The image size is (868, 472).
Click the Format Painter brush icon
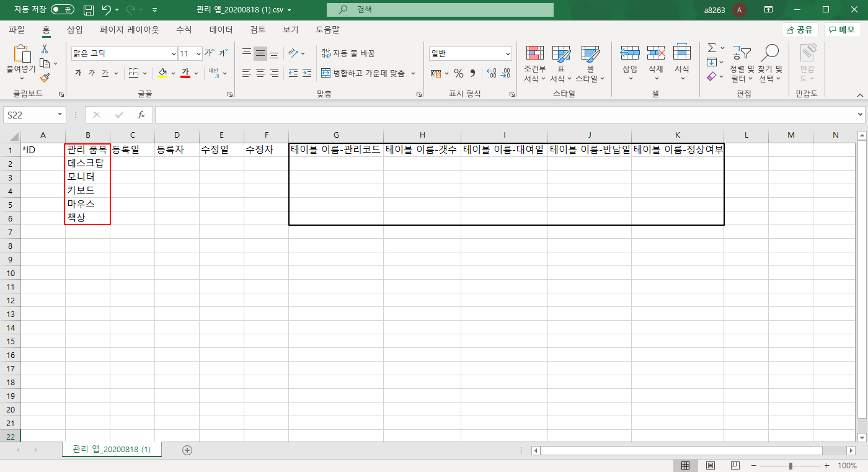tap(45, 78)
